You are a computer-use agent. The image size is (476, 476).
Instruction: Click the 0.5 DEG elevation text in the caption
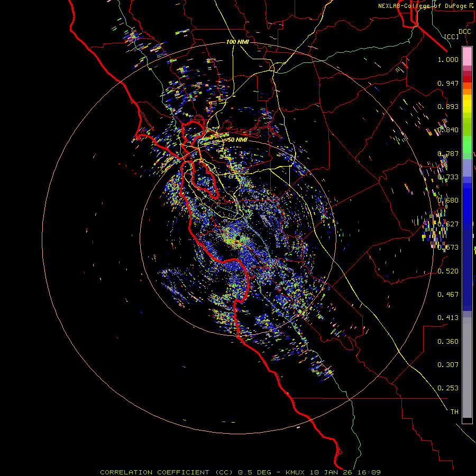click(255, 472)
